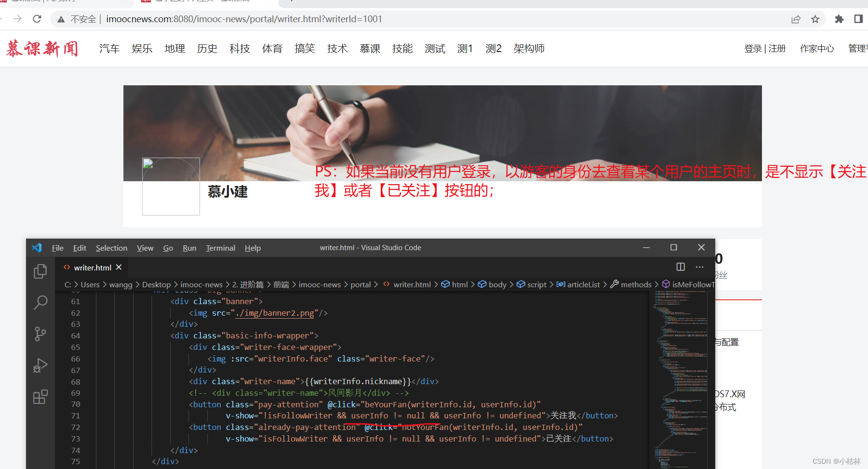This screenshot has height=469, width=868.
Task: Open the 地理 news category
Action: [x=174, y=49]
